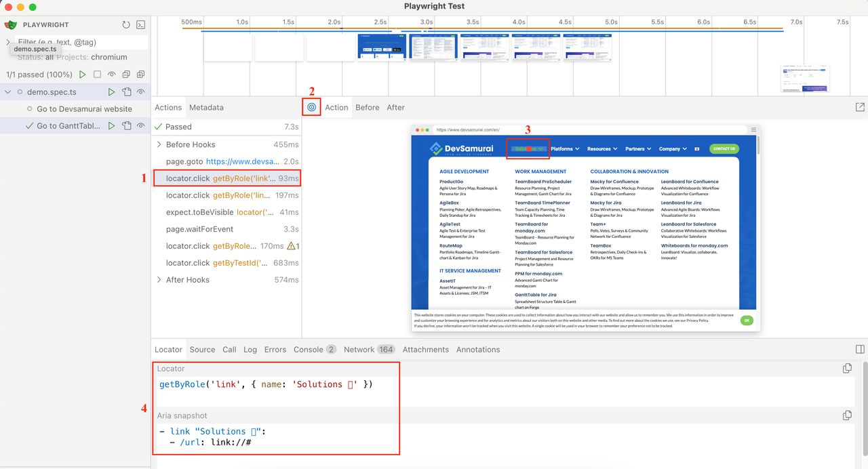Switch to the After snapshot tab
868x469 pixels.
pyautogui.click(x=395, y=107)
